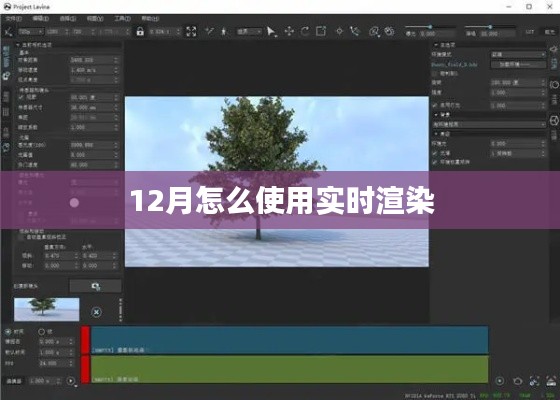The image size is (560, 400).
Task: Toggle the glossy checkbox in ground section
Action: (x=435, y=153)
